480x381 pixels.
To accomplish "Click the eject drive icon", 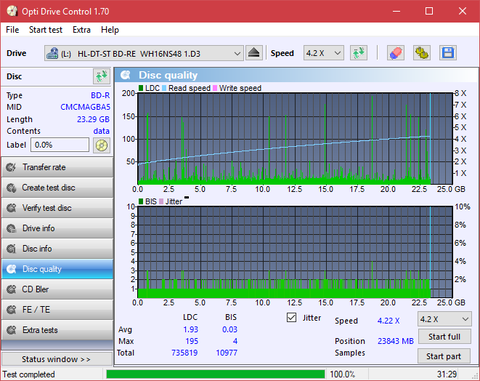I will click(x=254, y=53).
